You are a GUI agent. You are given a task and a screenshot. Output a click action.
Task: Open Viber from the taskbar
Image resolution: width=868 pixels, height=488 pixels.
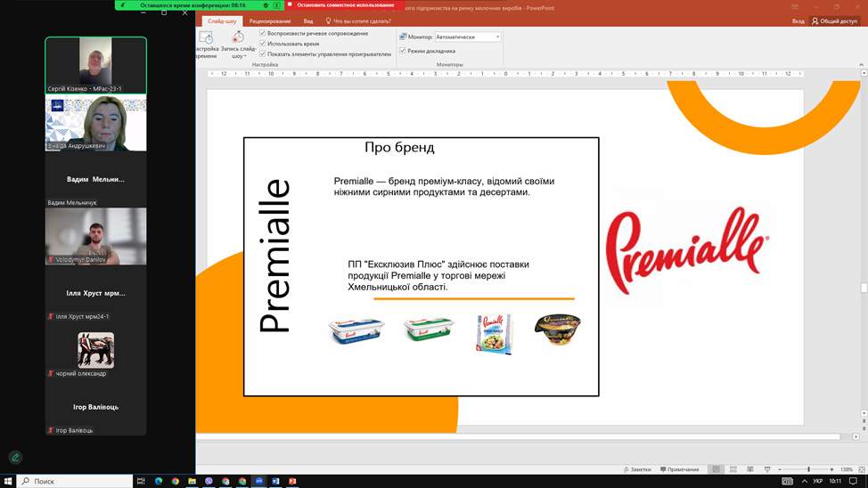tap(209, 481)
